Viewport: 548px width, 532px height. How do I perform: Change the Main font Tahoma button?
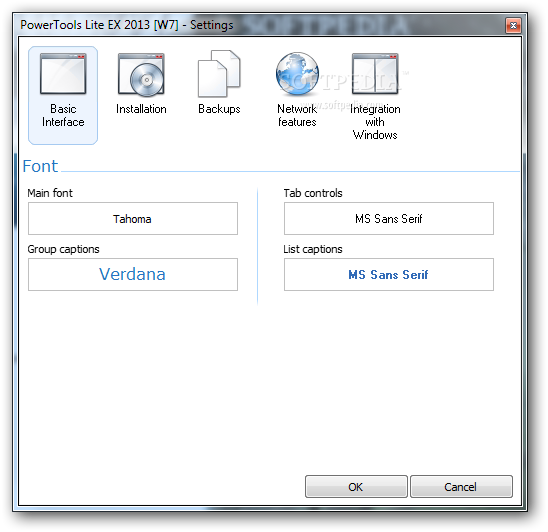(x=133, y=218)
